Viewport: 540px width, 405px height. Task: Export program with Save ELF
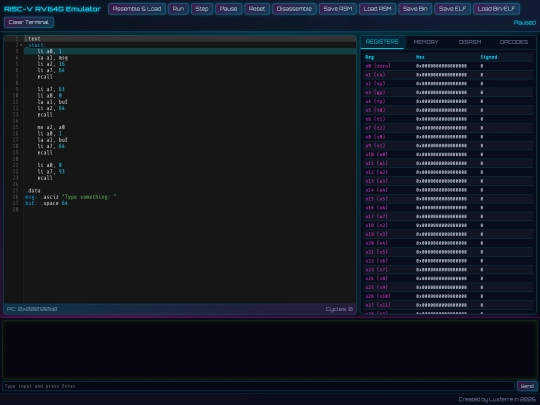click(452, 9)
